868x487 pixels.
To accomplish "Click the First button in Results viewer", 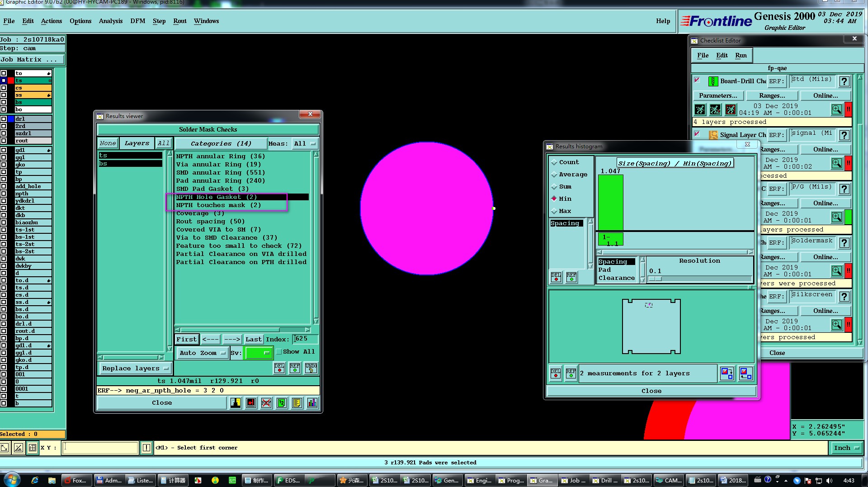I will tap(187, 339).
